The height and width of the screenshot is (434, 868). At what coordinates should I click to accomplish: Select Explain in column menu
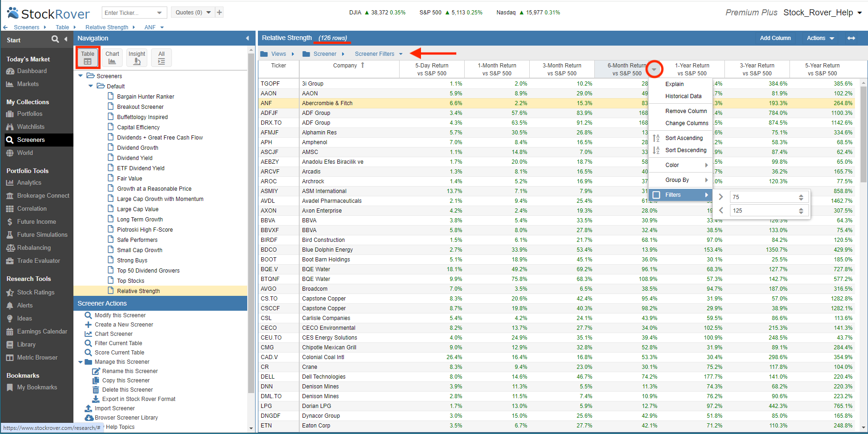(x=674, y=84)
